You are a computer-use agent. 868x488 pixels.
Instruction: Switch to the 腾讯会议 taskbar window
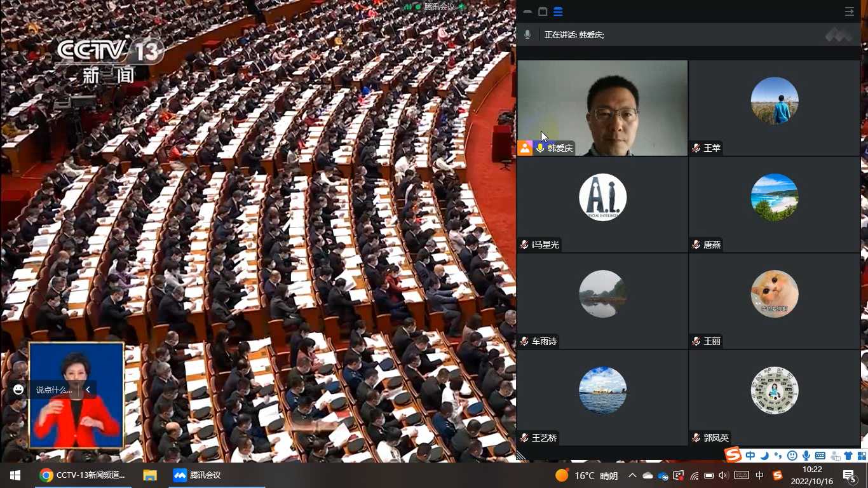pyautogui.click(x=198, y=475)
